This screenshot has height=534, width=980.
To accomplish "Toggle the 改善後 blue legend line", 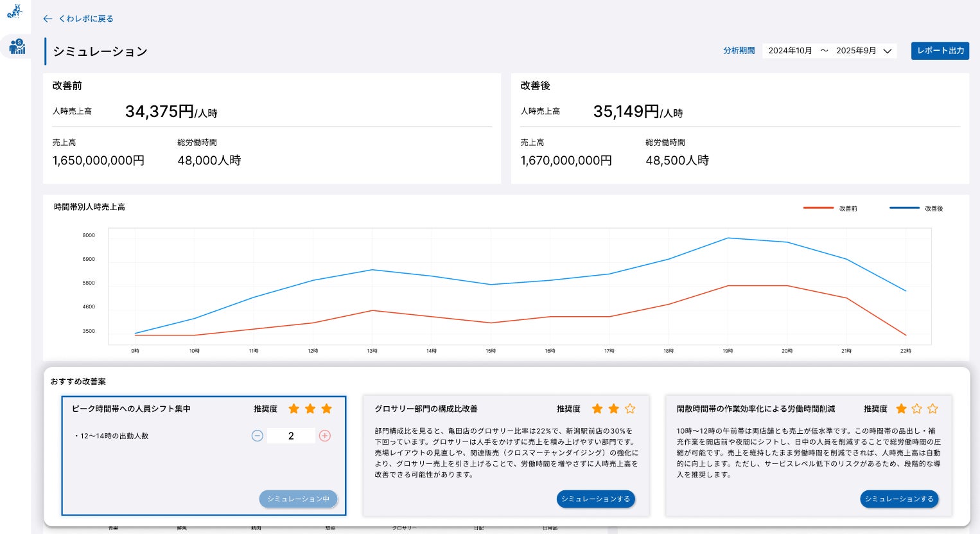I will 904,208.
